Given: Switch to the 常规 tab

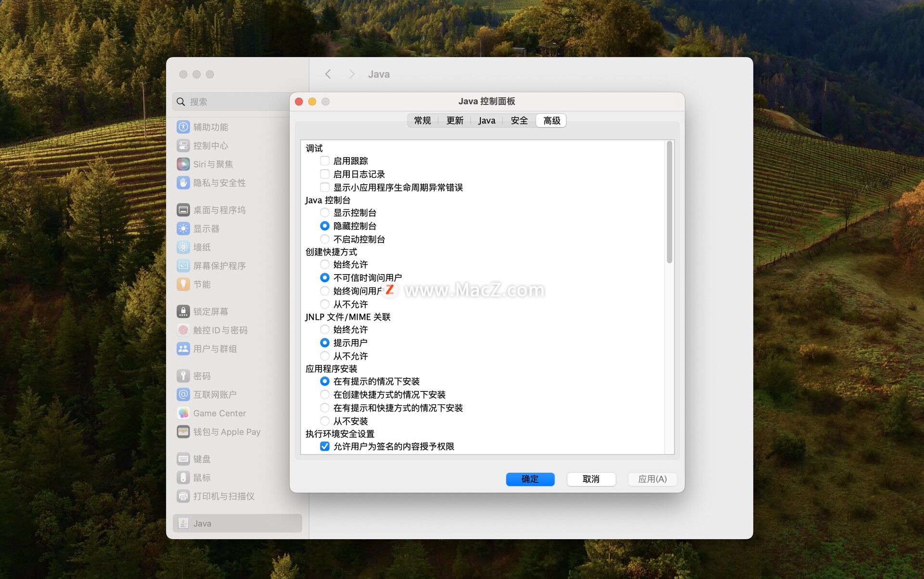Looking at the screenshot, I should 423,121.
